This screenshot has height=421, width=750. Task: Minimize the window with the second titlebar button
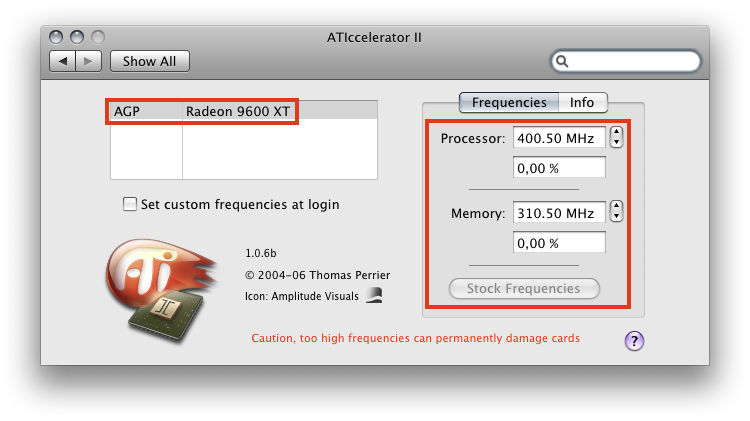(x=77, y=37)
